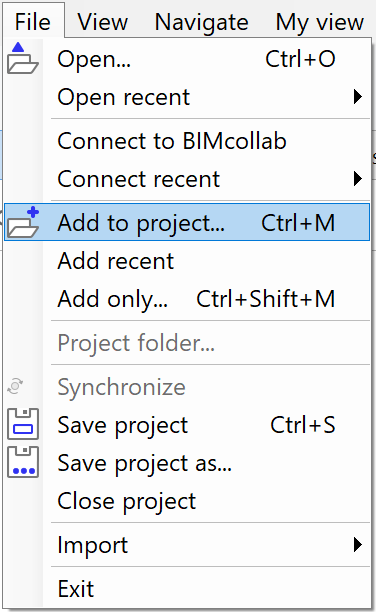Open the My view menu

[320, 21]
